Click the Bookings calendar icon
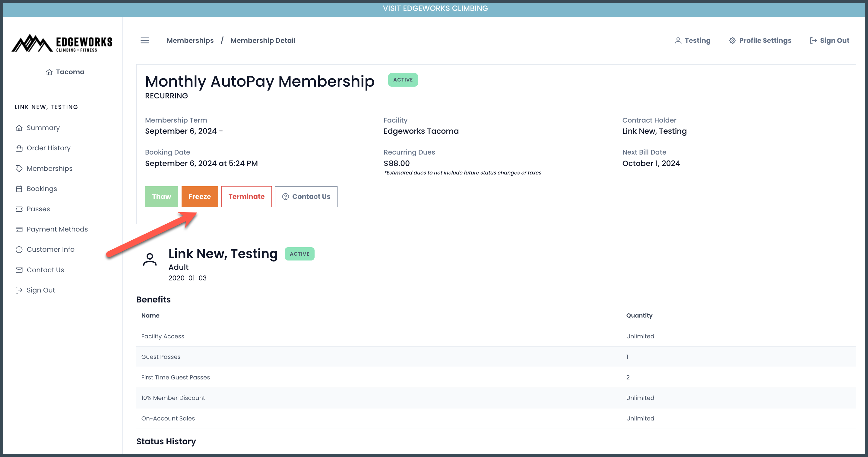The image size is (868, 457). pyautogui.click(x=19, y=189)
